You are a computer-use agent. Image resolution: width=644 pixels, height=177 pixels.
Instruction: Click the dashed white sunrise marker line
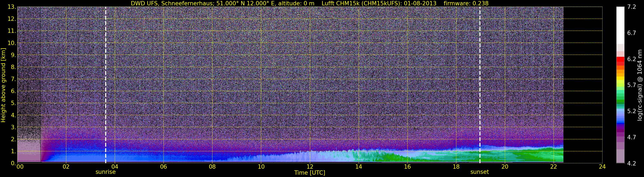pyautogui.click(x=106, y=85)
